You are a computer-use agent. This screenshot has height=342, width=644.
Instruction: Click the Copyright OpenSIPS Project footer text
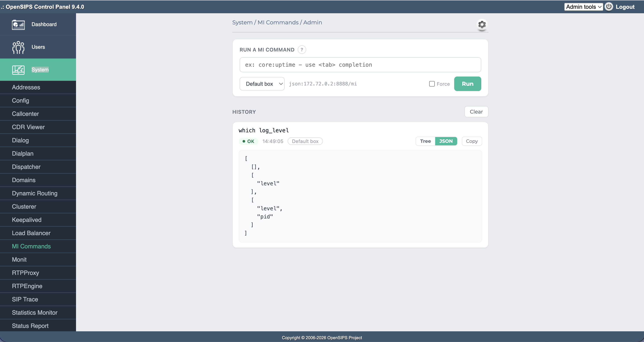tap(322, 338)
